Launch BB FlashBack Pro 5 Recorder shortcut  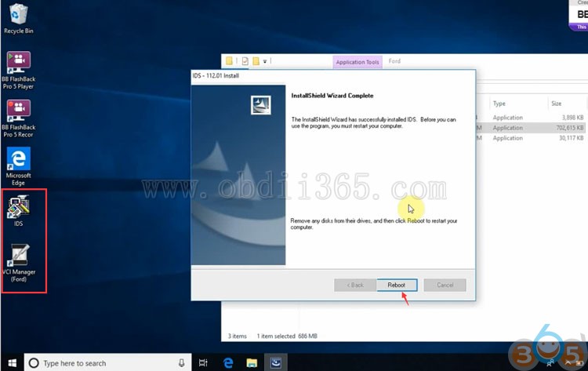[18, 118]
